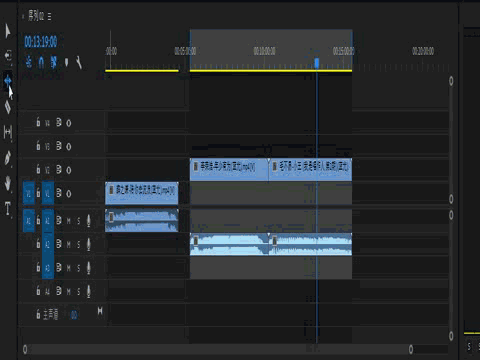Click the master track go-to-end icon

point(100,311)
